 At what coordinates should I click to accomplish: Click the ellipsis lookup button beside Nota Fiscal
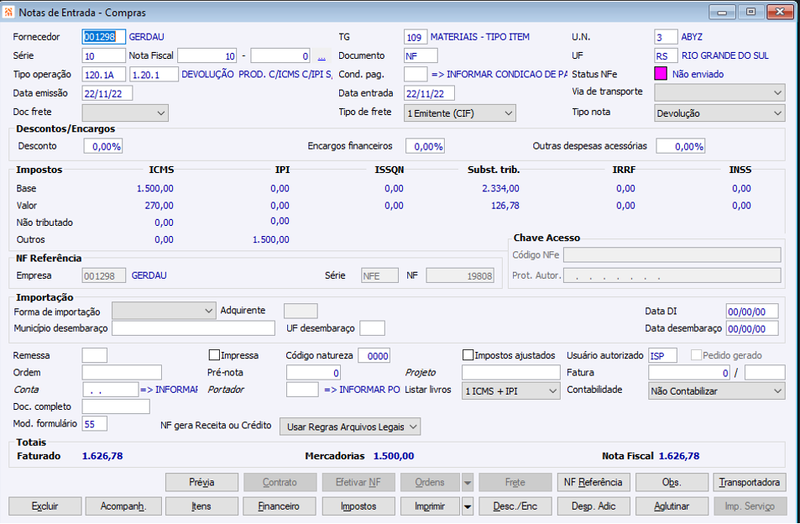(x=321, y=56)
